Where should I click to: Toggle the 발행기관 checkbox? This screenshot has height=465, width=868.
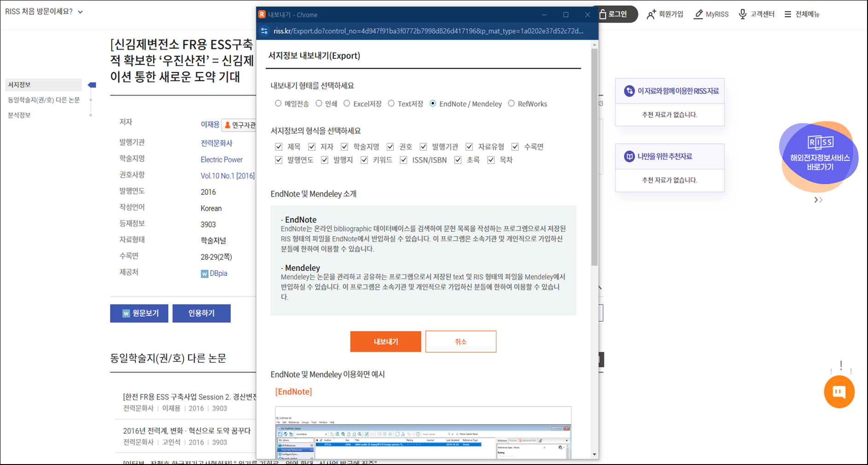click(423, 146)
